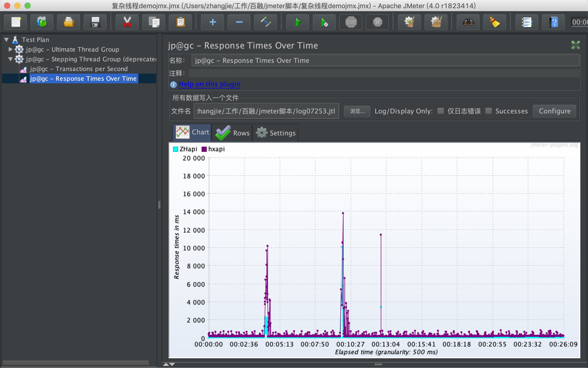This screenshot has width=588, height=368.
Task: Open Help on this plugin link
Action: tap(209, 84)
